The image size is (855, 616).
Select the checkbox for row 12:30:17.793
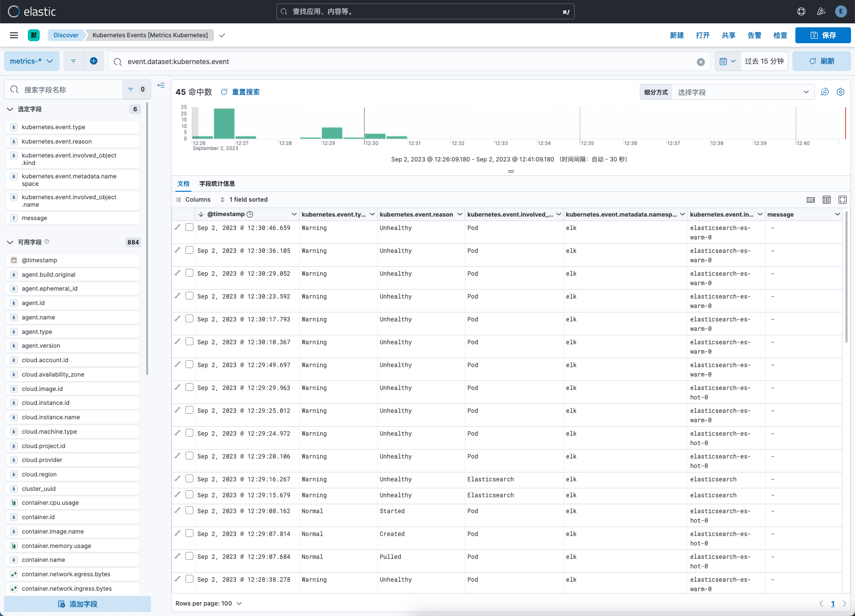[x=189, y=318]
